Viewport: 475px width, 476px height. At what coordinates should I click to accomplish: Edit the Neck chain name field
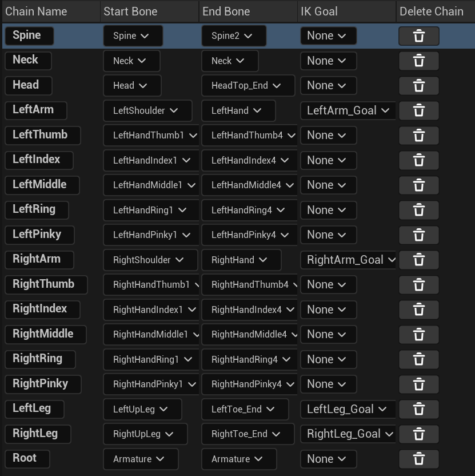pyautogui.click(x=28, y=61)
